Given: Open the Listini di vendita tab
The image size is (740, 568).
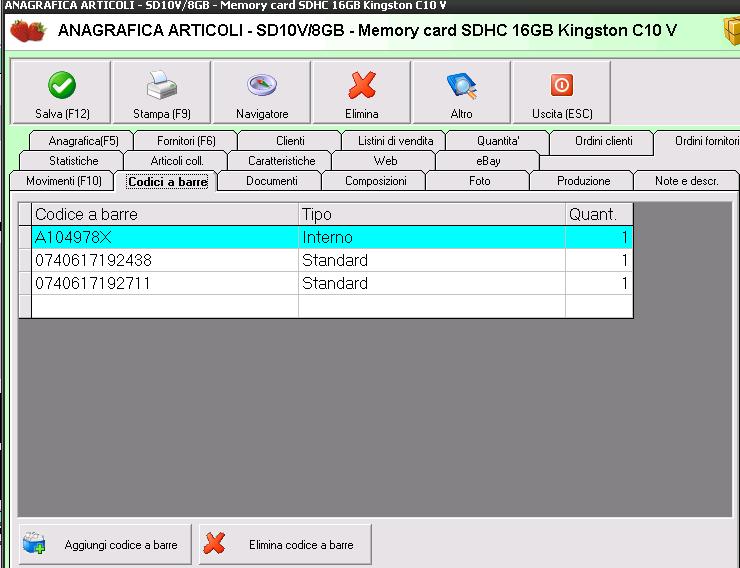Looking at the screenshot, I should click(394, 141).
